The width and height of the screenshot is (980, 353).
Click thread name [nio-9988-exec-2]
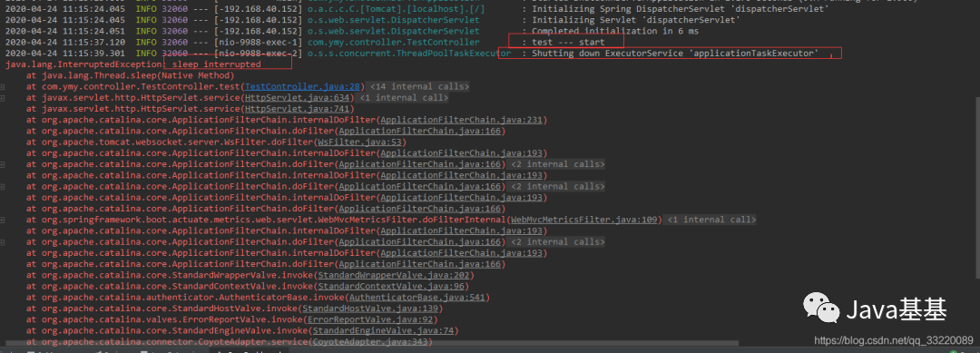pyautogui.click(x=258, y=54)
